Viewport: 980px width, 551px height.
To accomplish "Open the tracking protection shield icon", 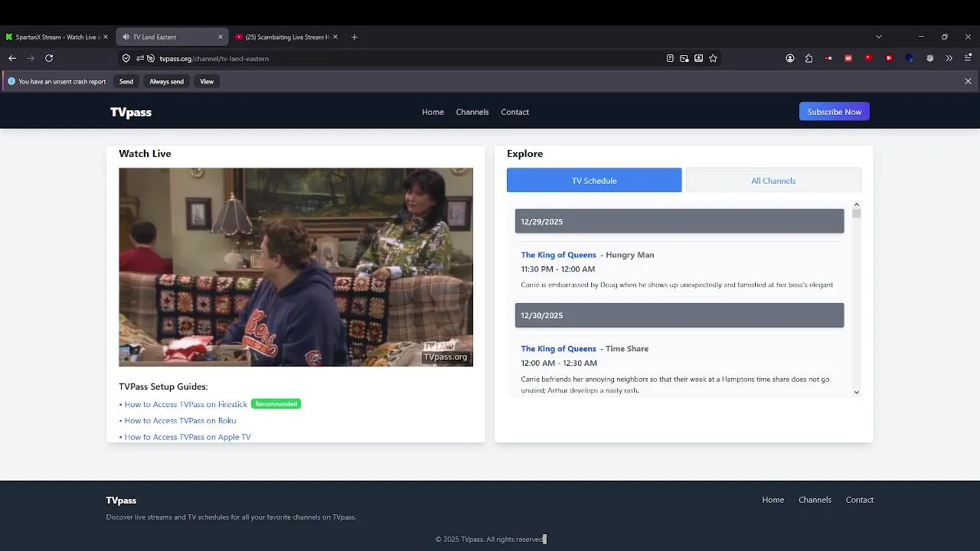I will [126, 58].
